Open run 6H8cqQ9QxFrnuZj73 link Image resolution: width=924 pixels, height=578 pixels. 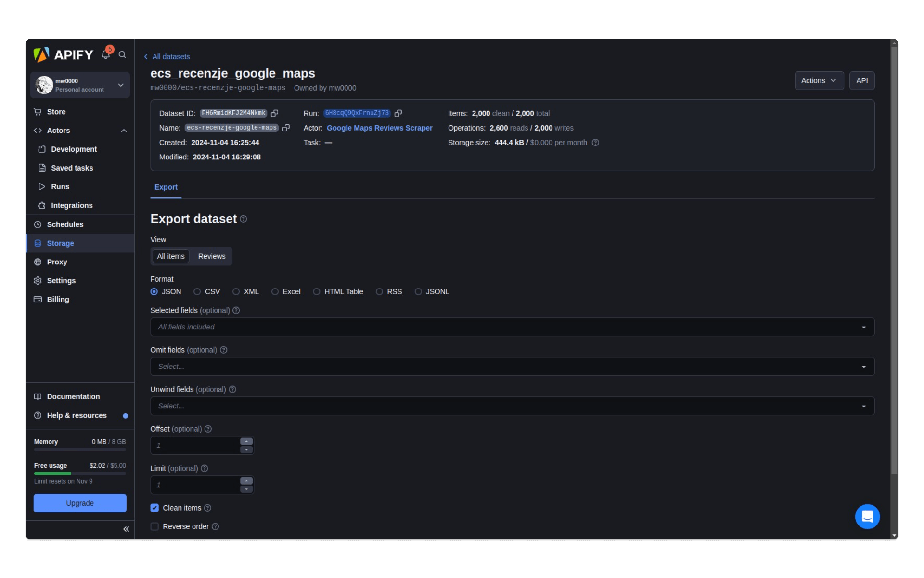(x=357, y=113)
